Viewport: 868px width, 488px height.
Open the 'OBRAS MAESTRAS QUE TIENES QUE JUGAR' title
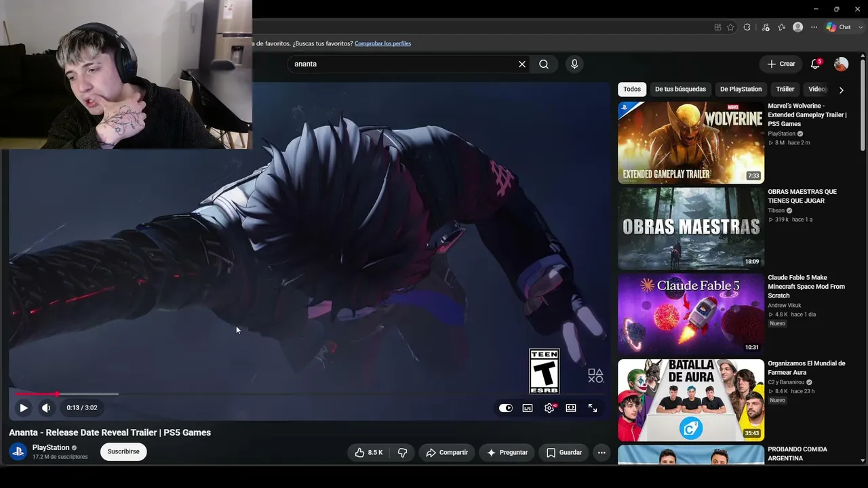[x=802, y=197]
